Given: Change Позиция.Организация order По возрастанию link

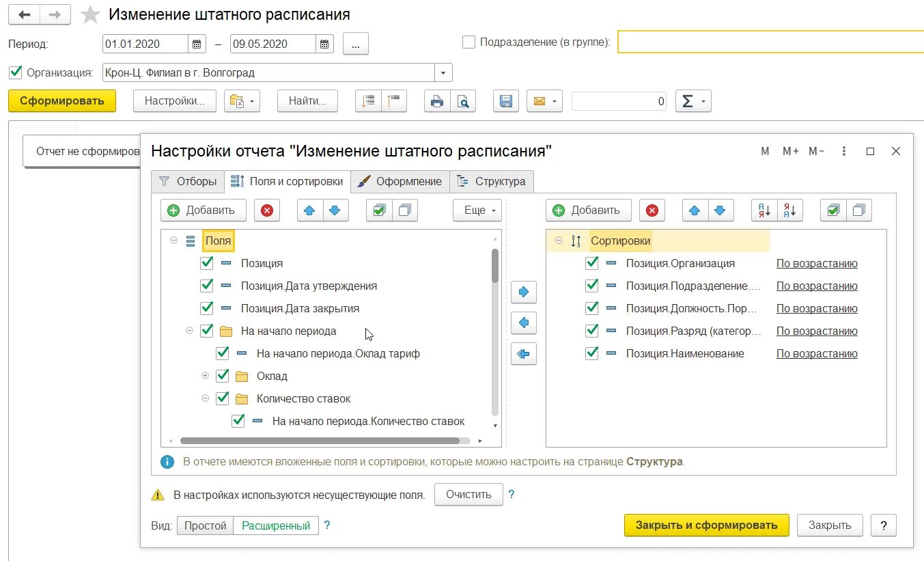Looking at the screenshot, I should click(x=817, y=263).
